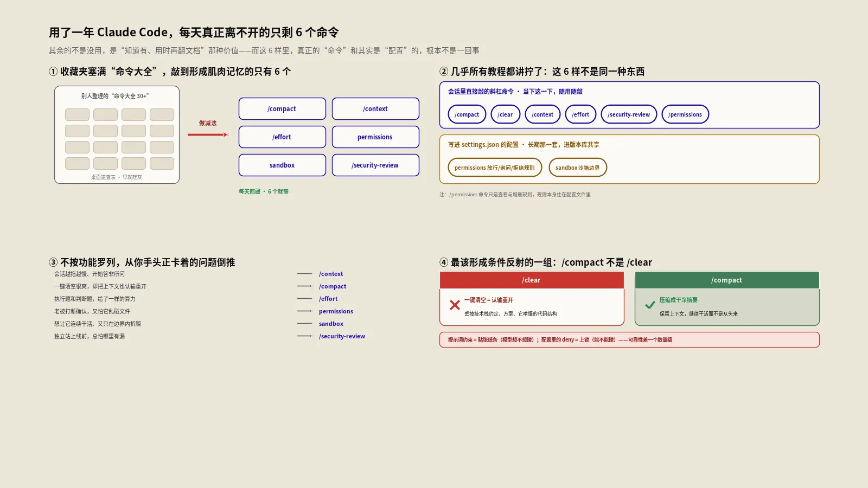Click the red text '一键清空 = 认输重开'
This screenshot has width=868, height=488.
(x=489, y=300)
